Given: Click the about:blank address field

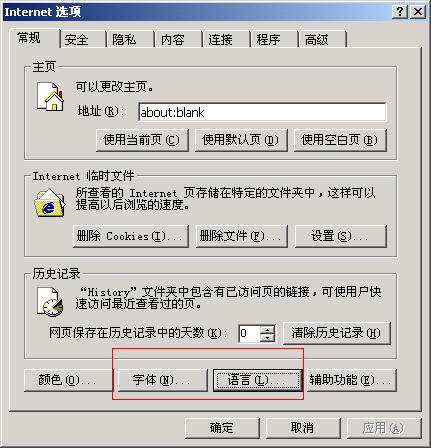Looking at the screenshot, I should pos(262,112).
